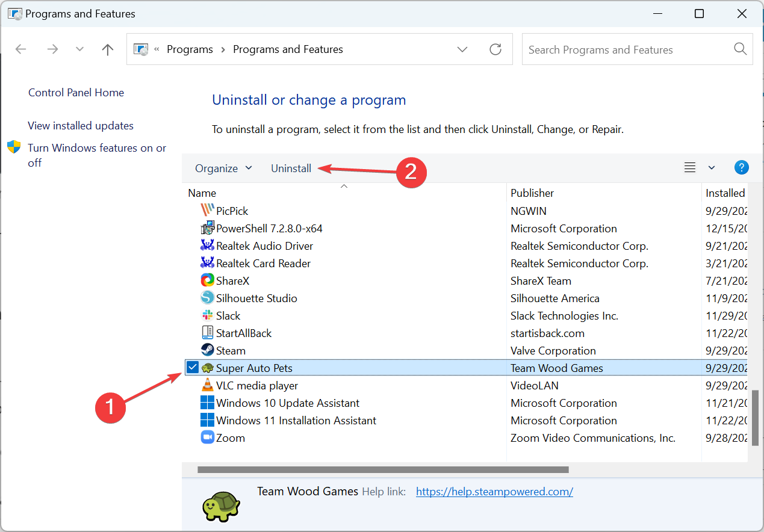
Task: Open the view options dropdown arrow
Action: pos(712,168)
